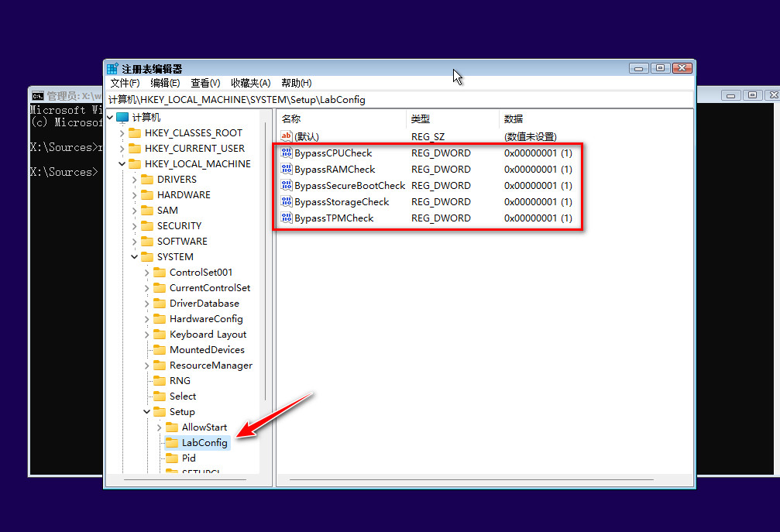Select the BypassCPUCheck DWORD value icon
780x532 pixels.
(286, 153)
